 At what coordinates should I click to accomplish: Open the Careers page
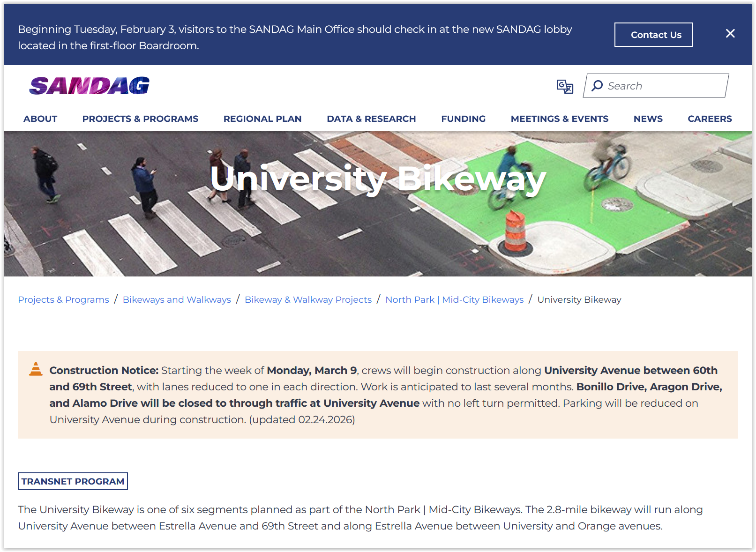(x=709, y=119)
